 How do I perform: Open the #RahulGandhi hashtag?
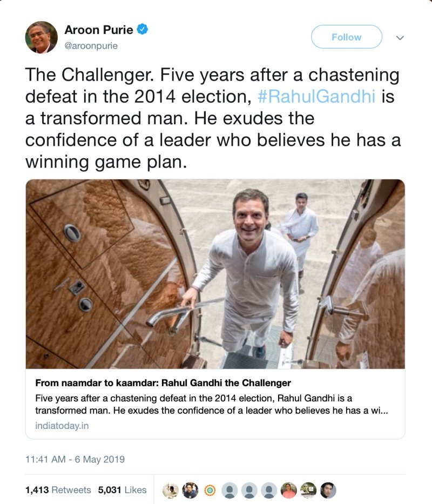[317, 97]
